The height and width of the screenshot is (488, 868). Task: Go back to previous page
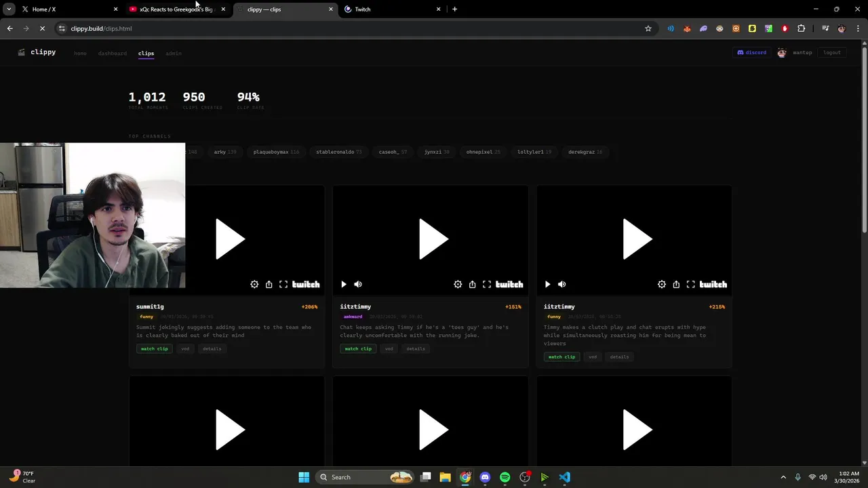click(x=9, y=28)
